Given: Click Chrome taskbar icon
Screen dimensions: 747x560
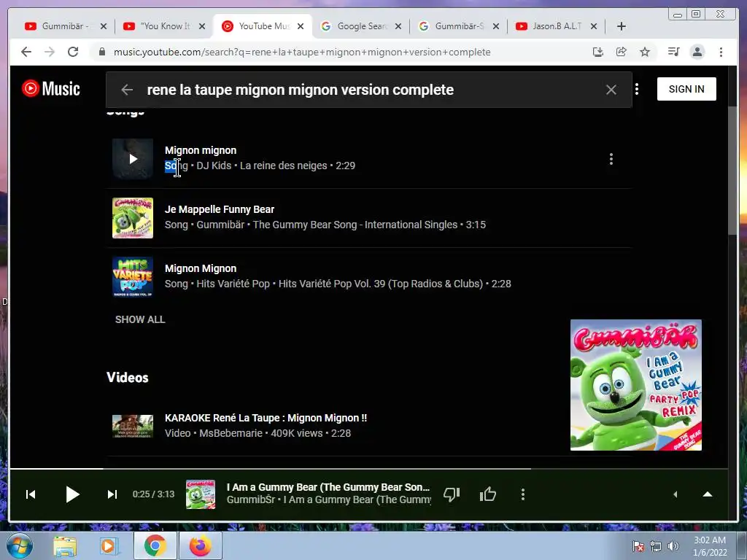Looking at the screenshot, I should coord(155,546).
